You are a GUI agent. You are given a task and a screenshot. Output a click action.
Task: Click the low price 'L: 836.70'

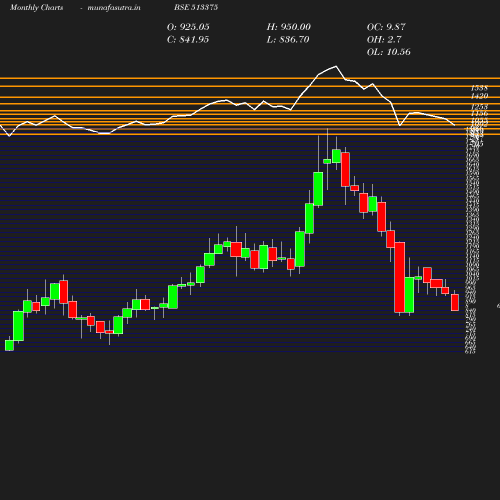coord(288,40)
